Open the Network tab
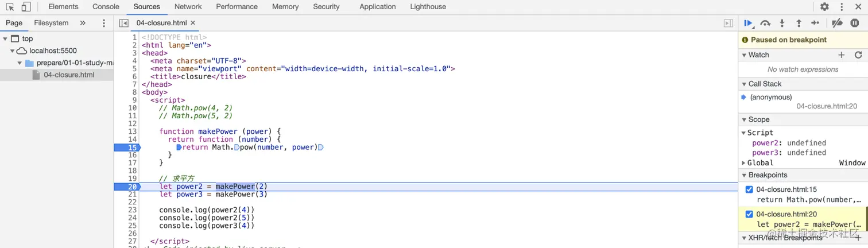Screen dimensions: 868x248 (188, 7)
